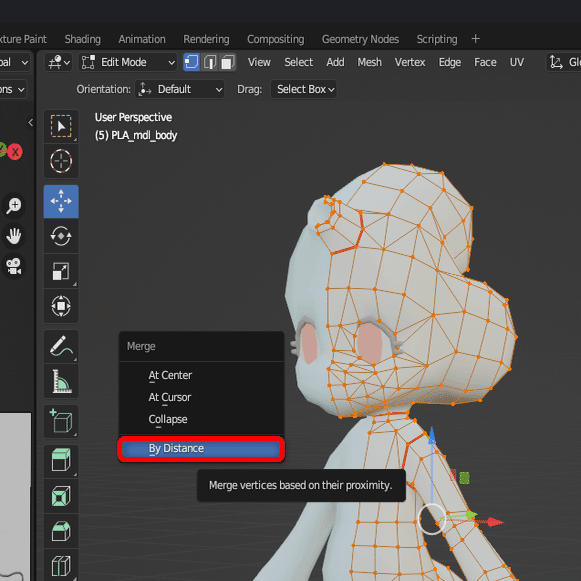Select the Rotate tool
This screenshot has width=581, height=581.
pos(61,236)
